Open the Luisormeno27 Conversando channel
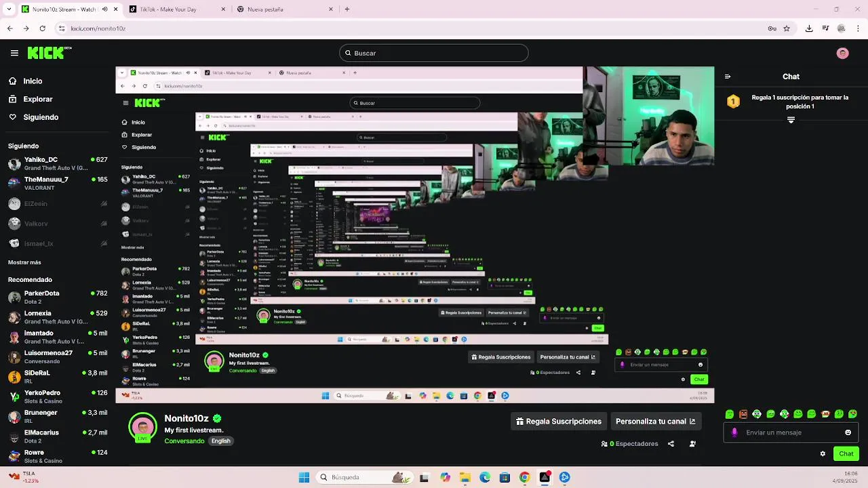 58,357
